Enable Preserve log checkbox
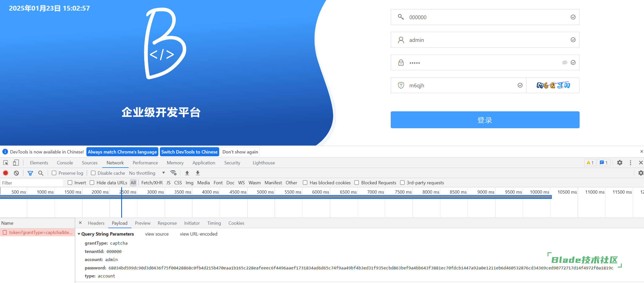 54,173
